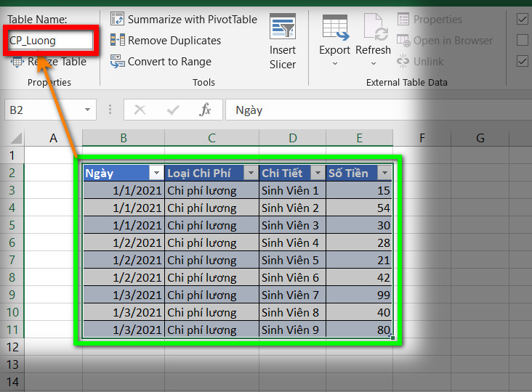
Task: Click cell containing Sinh Viên 9
Action: [x=292, y=330]
